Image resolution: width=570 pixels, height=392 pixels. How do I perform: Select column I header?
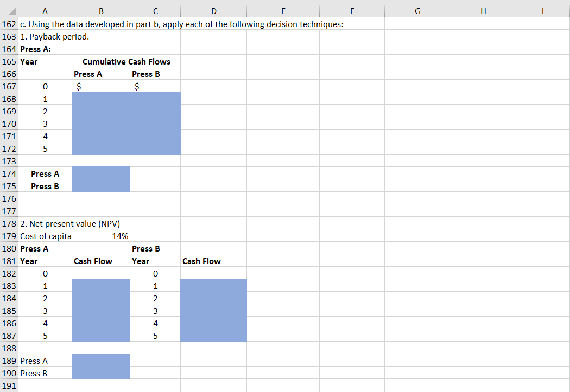pyautogui.click(x=543, y=11)
